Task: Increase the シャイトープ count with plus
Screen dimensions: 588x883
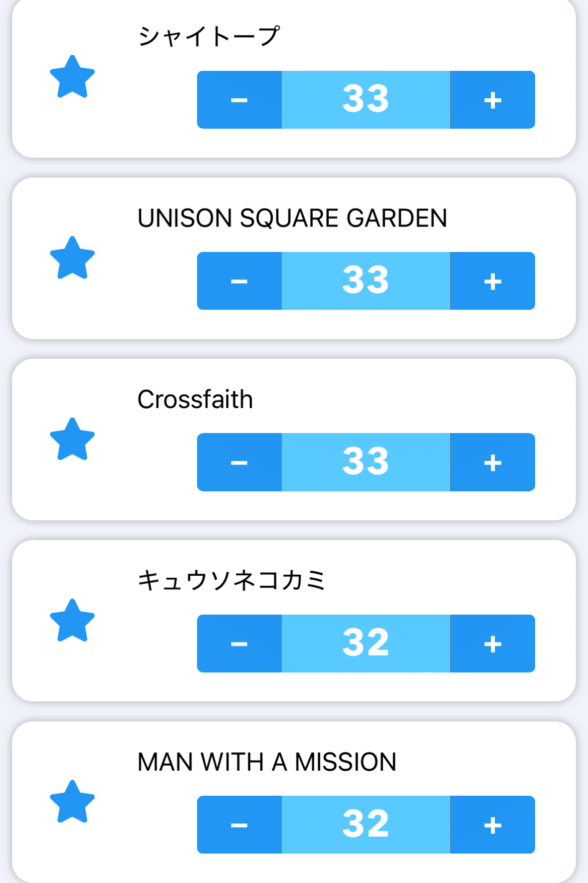Action: coord(493,100)
